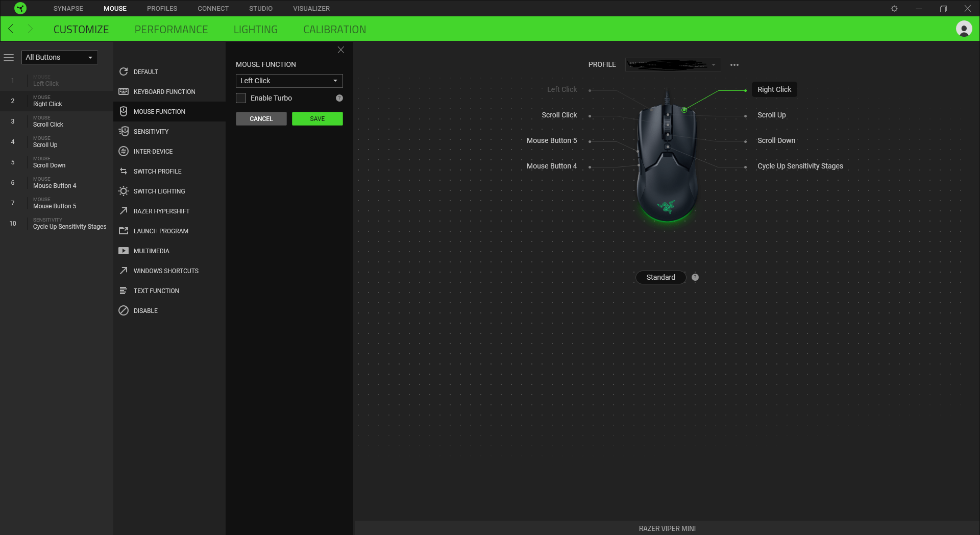Open profile options three-dot menu

tap(734, 65)
